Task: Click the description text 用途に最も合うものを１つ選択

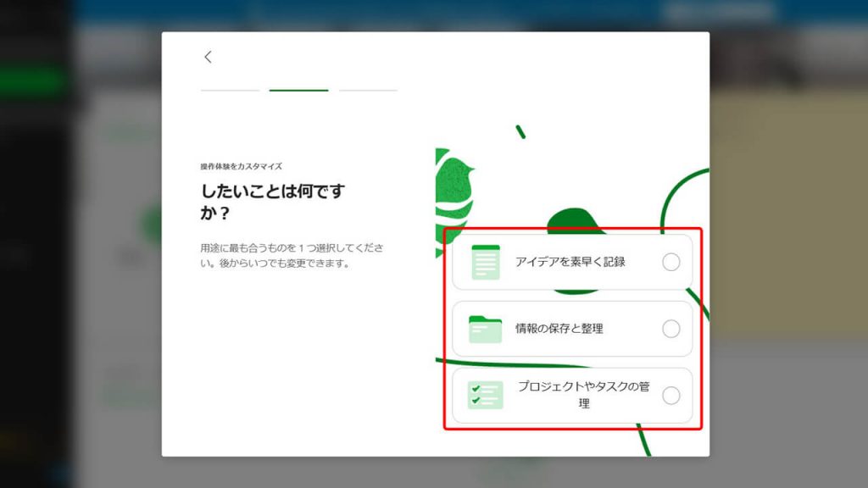Action: click(x=292, y=255)
